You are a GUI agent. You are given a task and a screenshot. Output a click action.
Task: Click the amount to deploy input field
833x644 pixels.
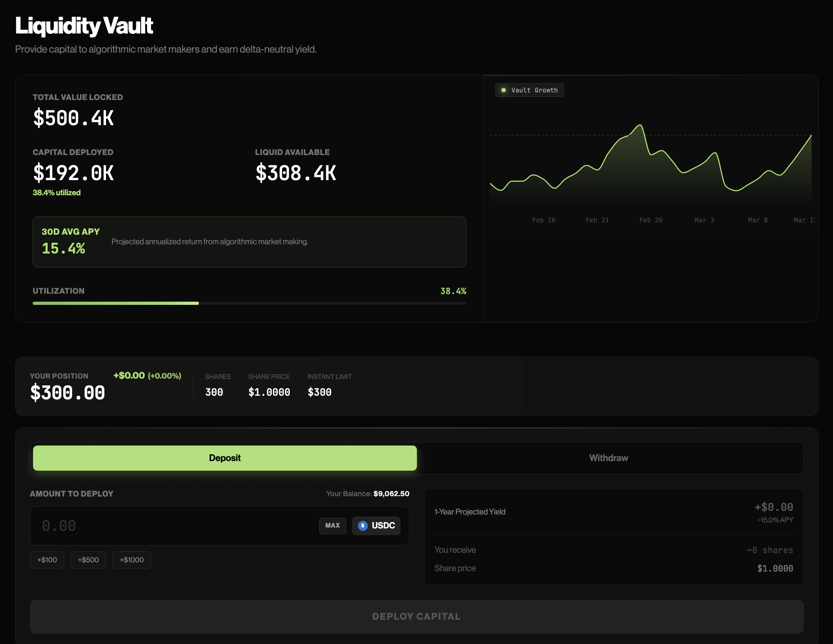point(159,526)
